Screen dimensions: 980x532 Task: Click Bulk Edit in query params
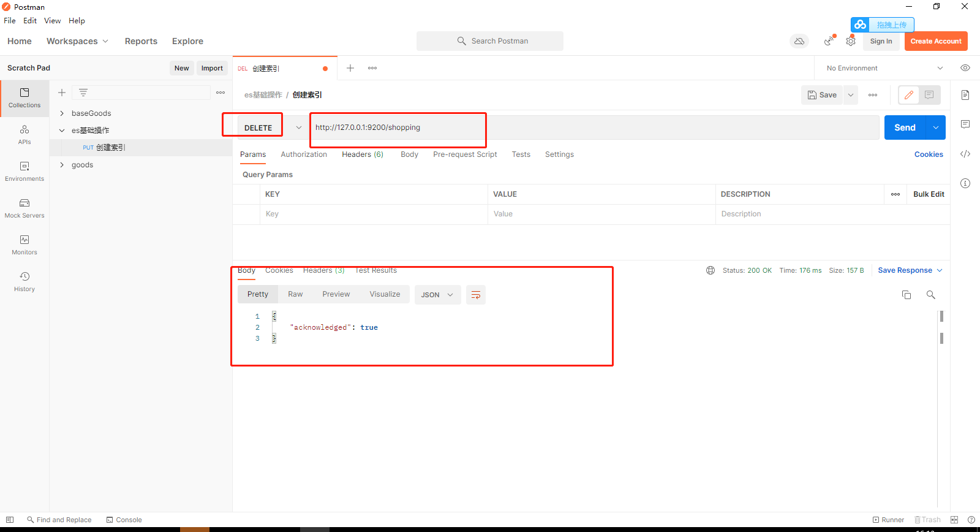click(929, 194)
